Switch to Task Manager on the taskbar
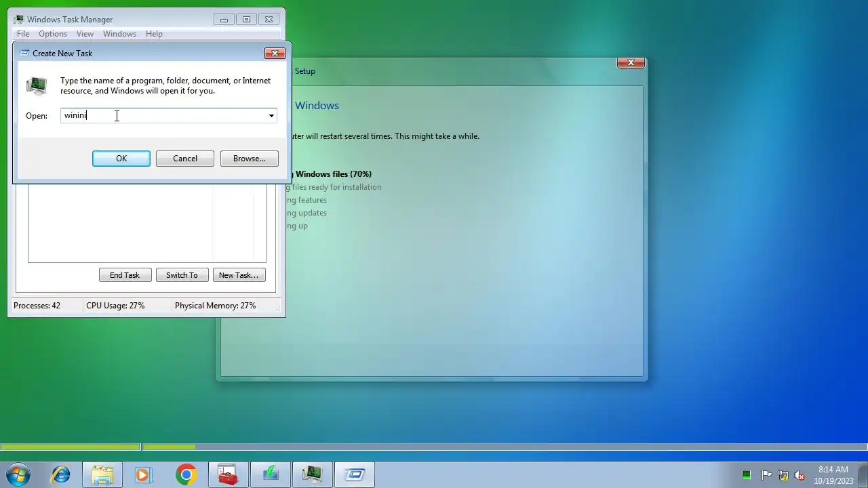This screenshot has height=488, width=868. click(x=312, y=474)
